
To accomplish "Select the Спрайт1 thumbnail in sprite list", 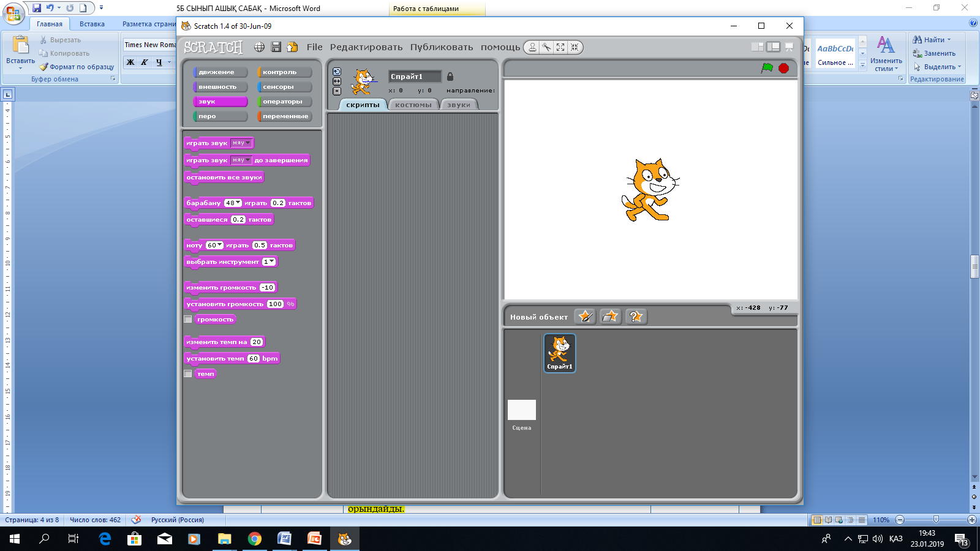I will (x=560, y=353).
